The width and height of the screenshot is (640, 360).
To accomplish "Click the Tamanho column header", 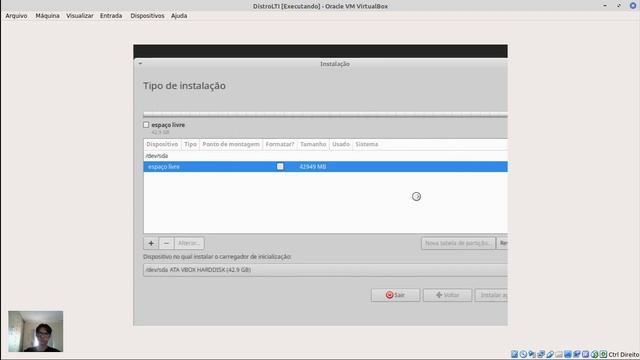I will coord(313,144).
